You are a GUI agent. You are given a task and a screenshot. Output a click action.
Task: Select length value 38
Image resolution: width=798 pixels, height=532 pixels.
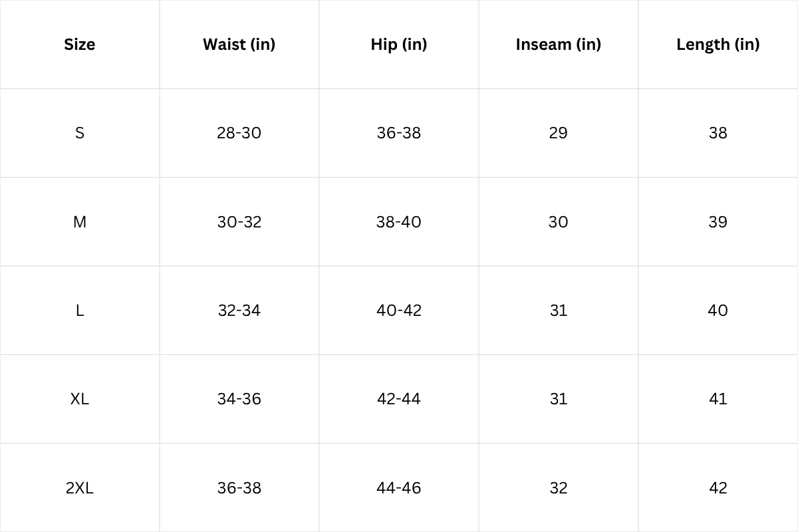pyautogui.click(x=718, y=133)
